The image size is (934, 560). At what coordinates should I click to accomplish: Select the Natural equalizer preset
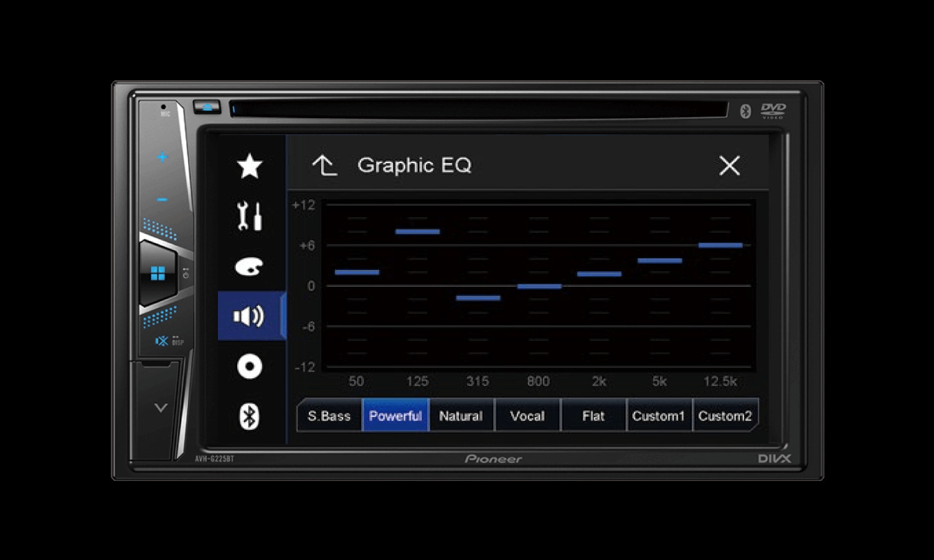[461, 416]
